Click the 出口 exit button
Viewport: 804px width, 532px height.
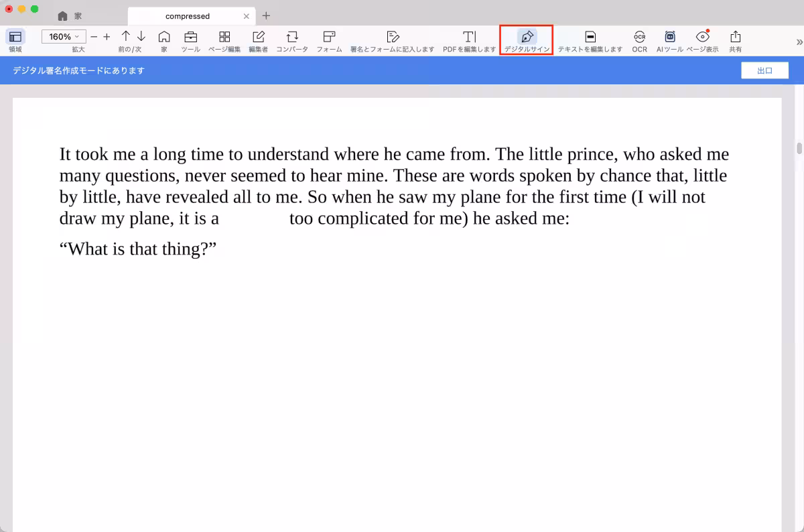point(764,70)
